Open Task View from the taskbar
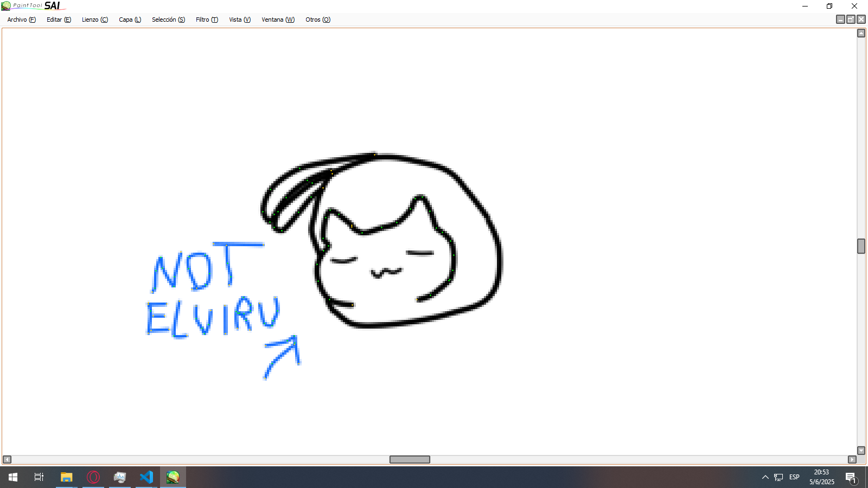The width and height of the screenshot is (868, 488). coord(39,477)
